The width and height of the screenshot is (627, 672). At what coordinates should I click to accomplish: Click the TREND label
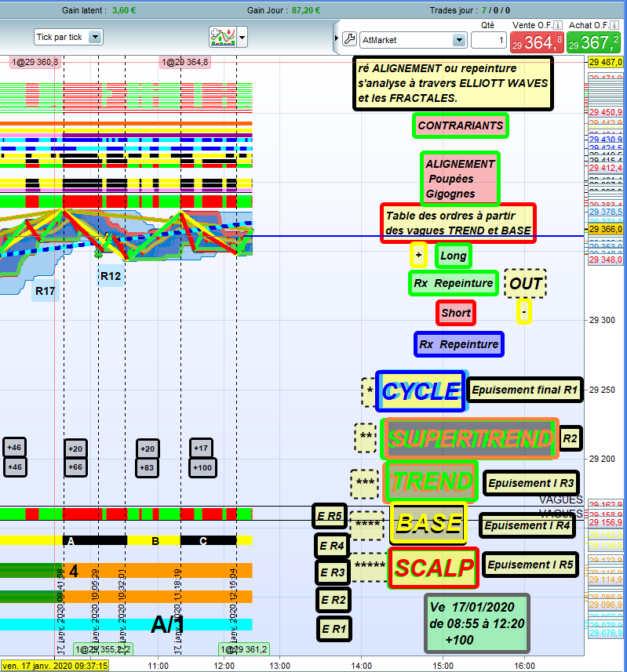(431, 481)
